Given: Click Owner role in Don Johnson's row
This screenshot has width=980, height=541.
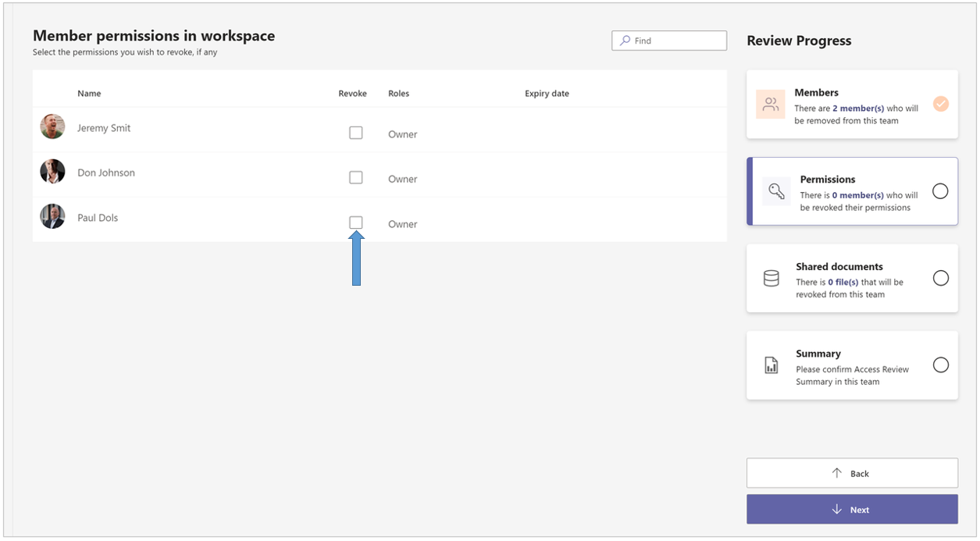Looking at the screenshot, I should point(403,179).
